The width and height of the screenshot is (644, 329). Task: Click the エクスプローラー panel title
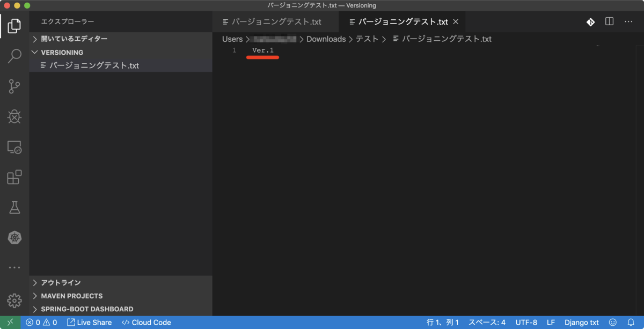(x=68, y=22)
